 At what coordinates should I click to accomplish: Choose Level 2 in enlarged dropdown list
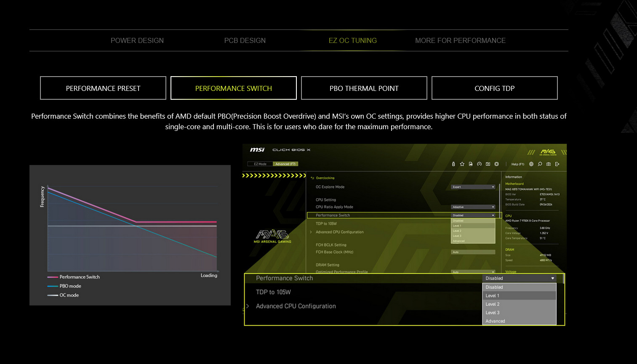[x=519, y=304]
